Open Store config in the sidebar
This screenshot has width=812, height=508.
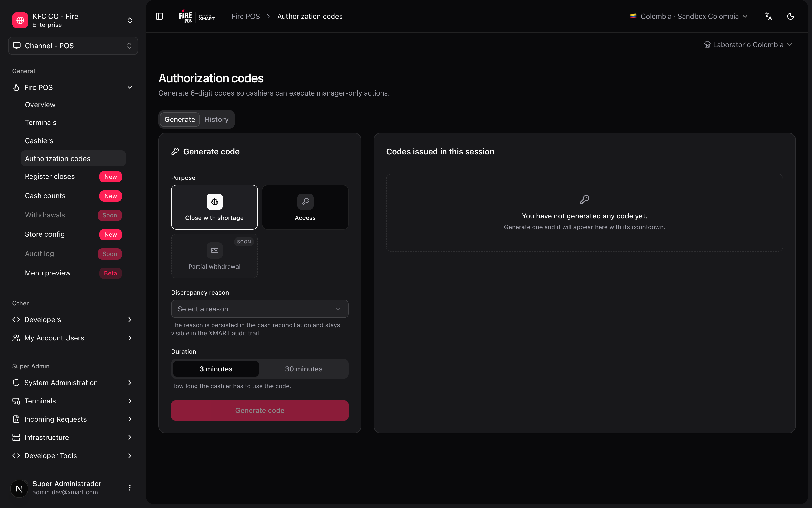pyautogui.click(x=73, y=234)
